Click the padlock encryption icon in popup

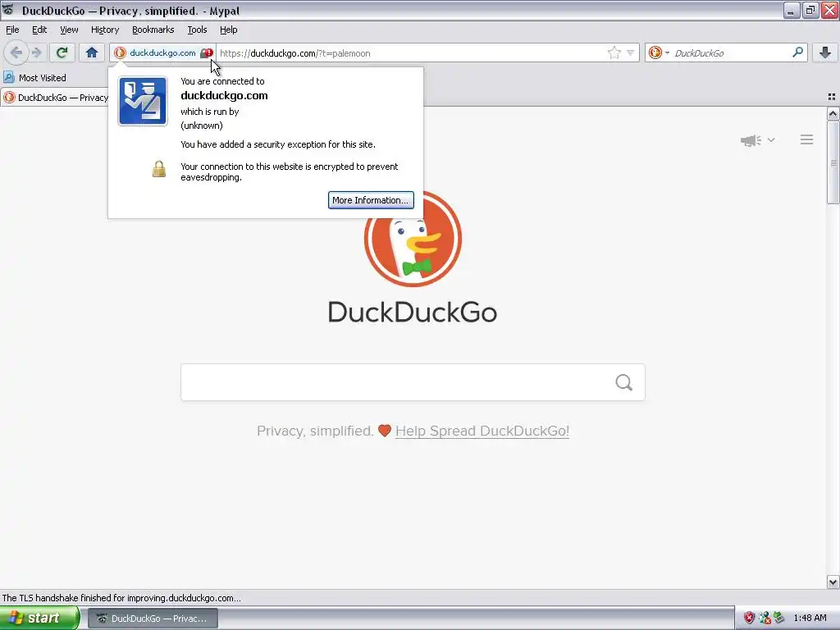tap(158, 169)
